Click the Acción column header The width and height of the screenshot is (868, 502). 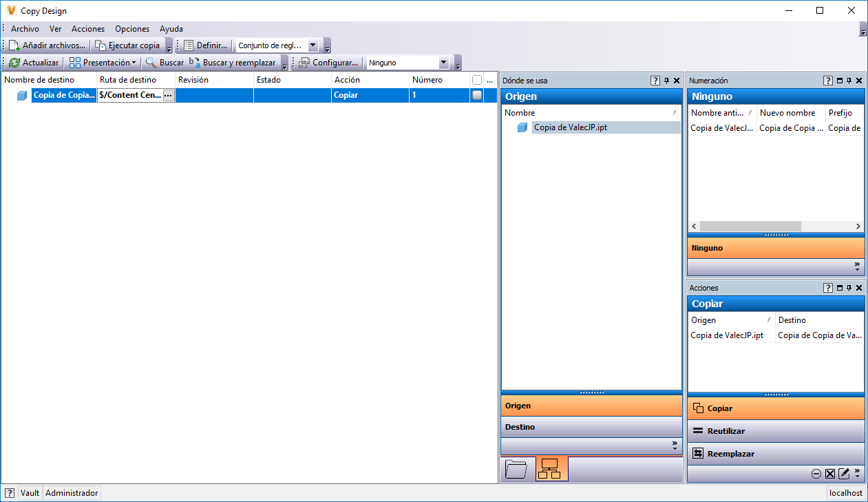(370, 80)
